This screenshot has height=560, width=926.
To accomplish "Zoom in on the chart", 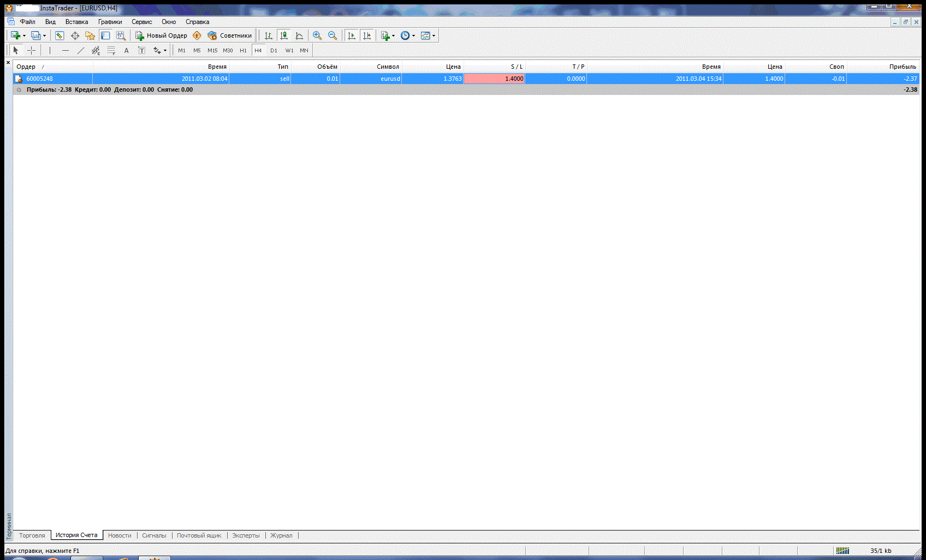I will [317, 35].
